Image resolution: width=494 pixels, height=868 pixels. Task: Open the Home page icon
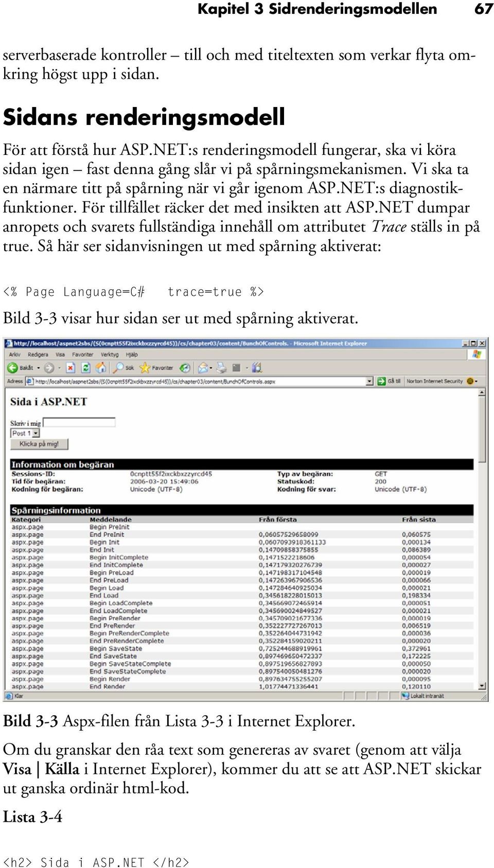(101, 368)
